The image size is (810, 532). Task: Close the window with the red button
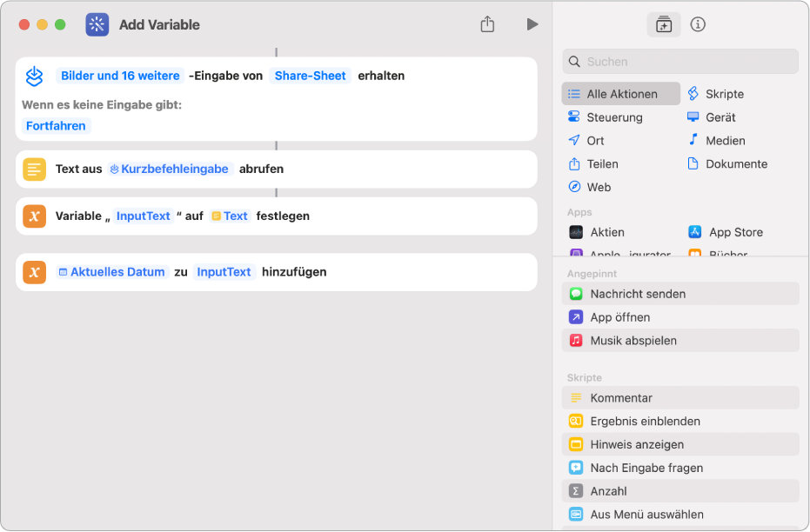click(23, 24)
